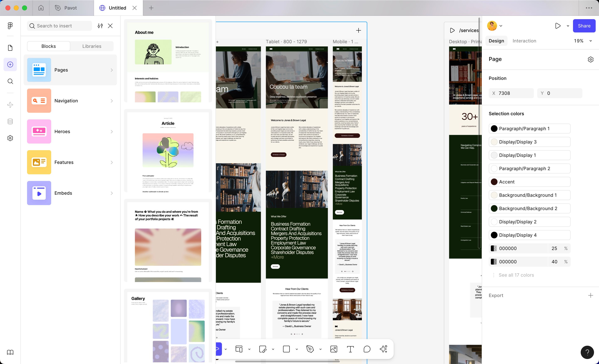
Task: Play the /services page preview icon
Action: click(452, 30)
